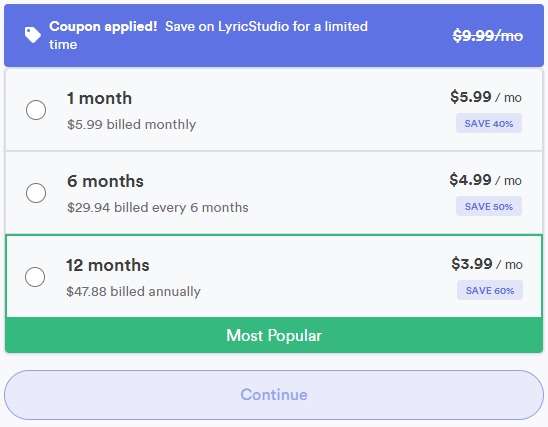Click the Most Popular green banner
This screenshot has height=427, width=548.
[x=274, y=335]
